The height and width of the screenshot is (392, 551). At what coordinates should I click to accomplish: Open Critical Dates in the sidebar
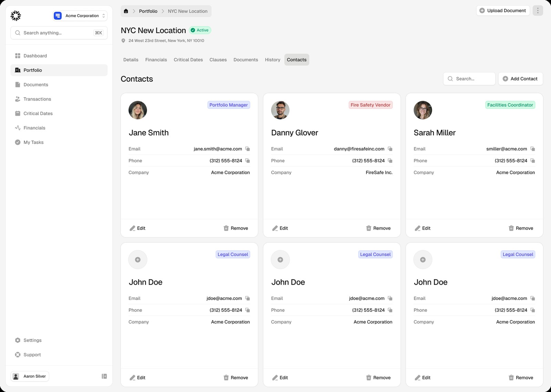[59, 114]
